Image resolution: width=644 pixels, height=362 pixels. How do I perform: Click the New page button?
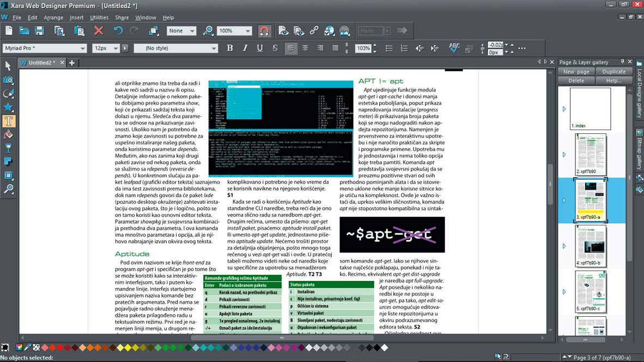click(576, 71)
